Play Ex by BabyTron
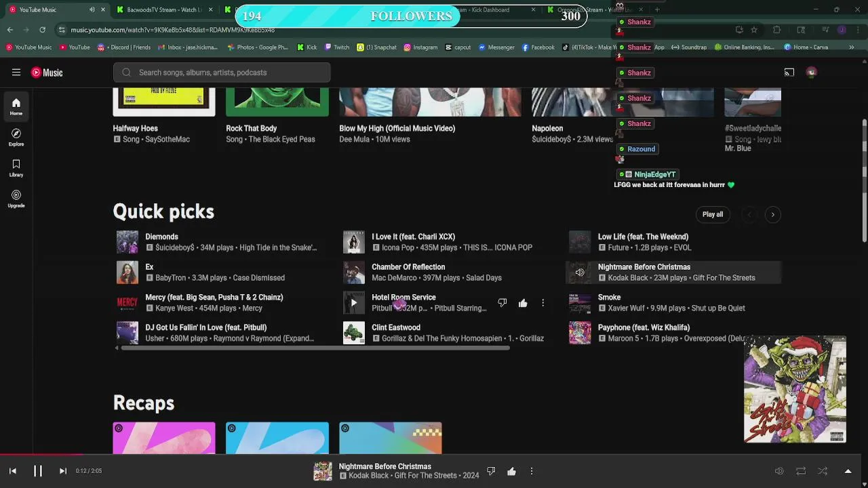 pyautogui.click(x=149, y=267)
